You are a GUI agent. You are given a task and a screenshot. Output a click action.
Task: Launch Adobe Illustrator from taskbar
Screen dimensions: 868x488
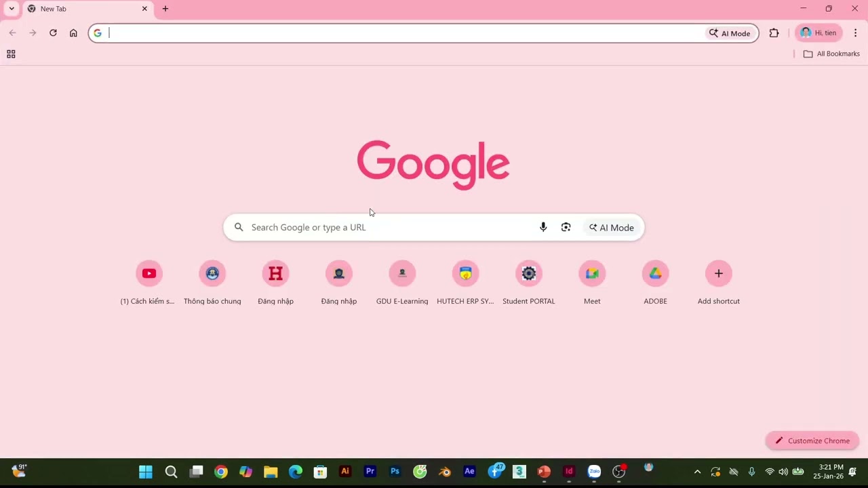tap(345, 472)
